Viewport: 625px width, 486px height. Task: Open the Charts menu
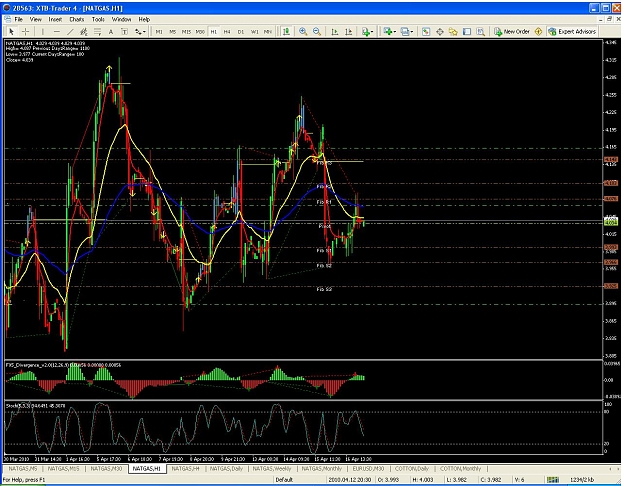[77, 19]
